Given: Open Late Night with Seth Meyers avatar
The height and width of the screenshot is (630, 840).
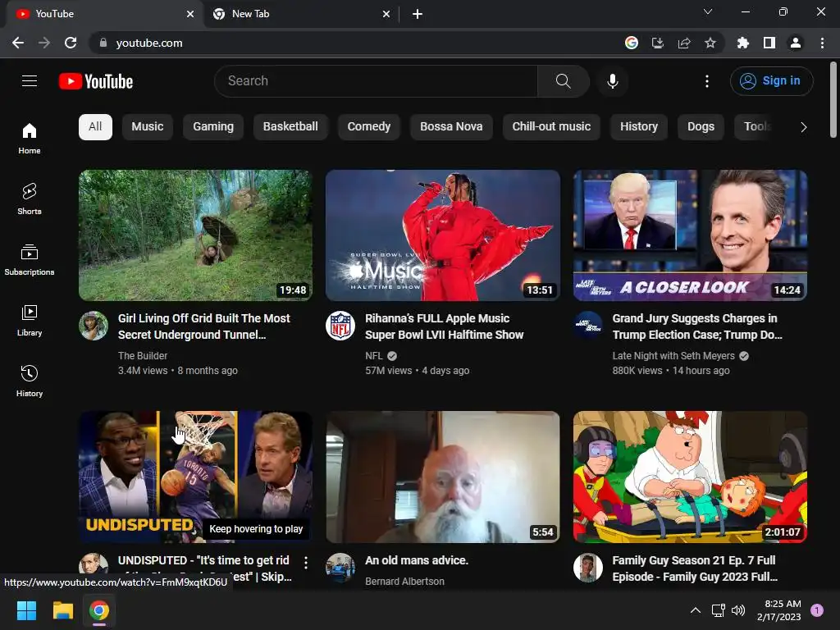Looking at the screenshot, I should (588, 326).
